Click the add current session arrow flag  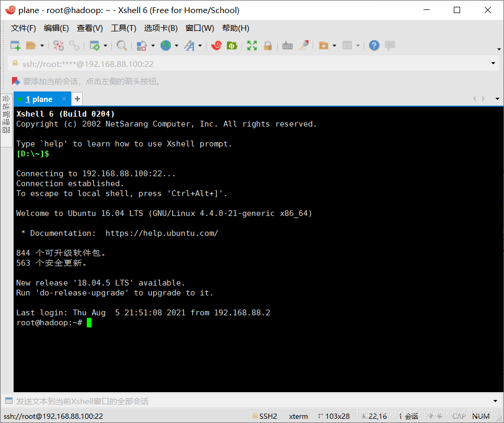tap(16, 82)
